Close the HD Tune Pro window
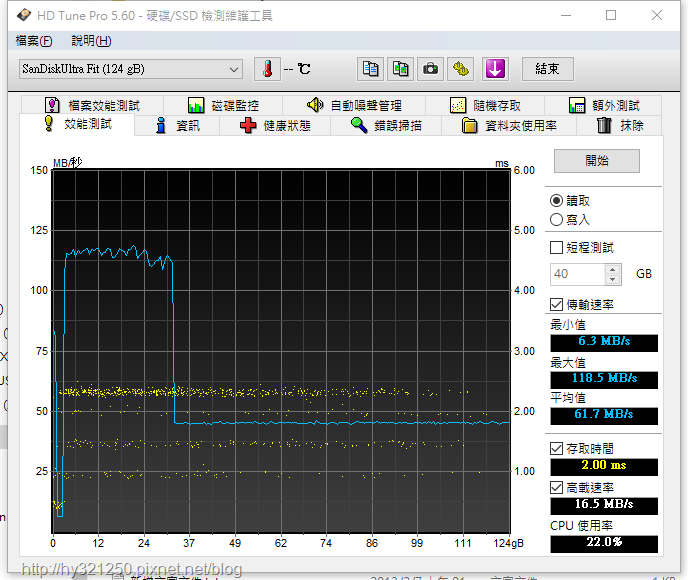688x580 pixels. coord(656,15)
